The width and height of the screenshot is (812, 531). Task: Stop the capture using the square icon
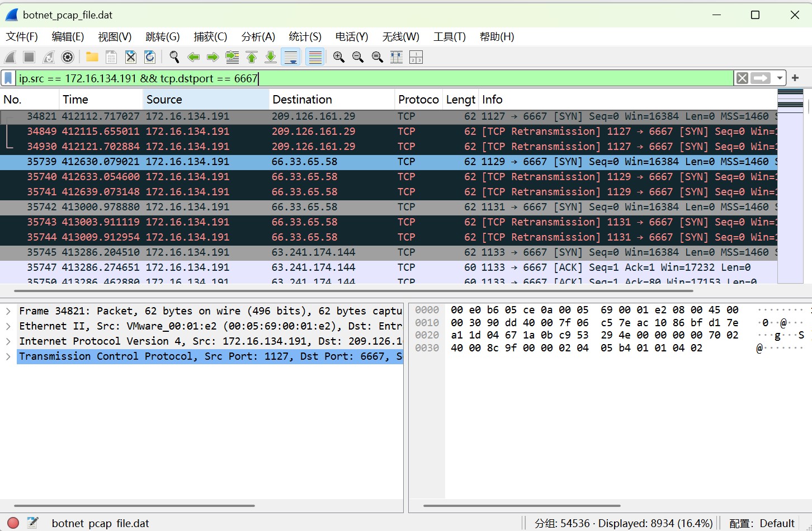click(x=29, y=57)
